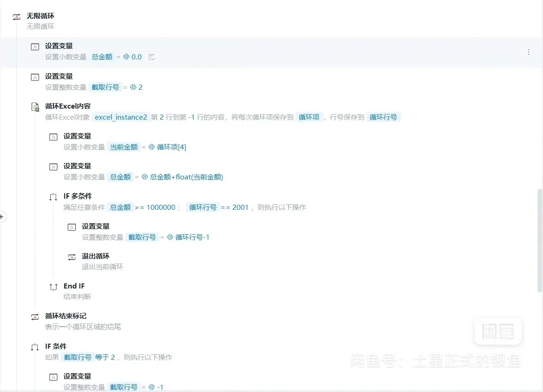Click the 退出循环 step icon
Viewport: 543px width, 392px height.
[71, 256]
